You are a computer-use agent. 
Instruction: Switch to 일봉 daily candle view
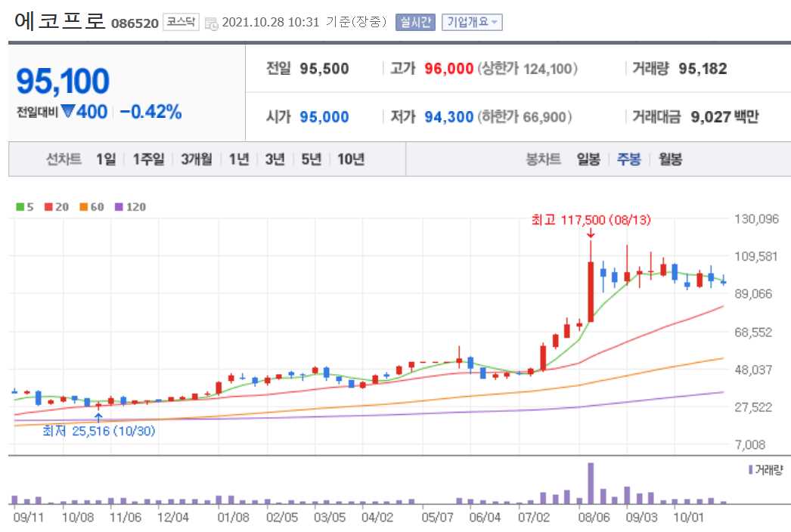coord(588,159)
